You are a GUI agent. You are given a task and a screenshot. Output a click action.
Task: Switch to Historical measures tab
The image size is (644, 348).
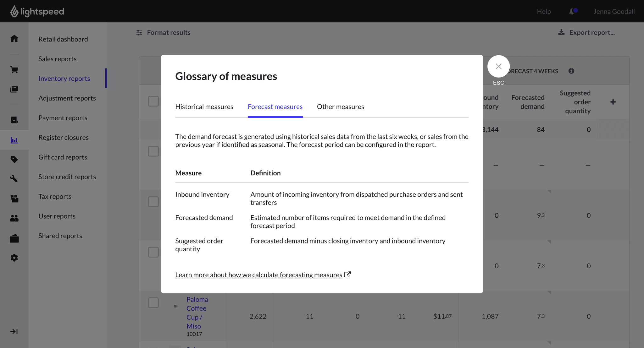(204, 107)
